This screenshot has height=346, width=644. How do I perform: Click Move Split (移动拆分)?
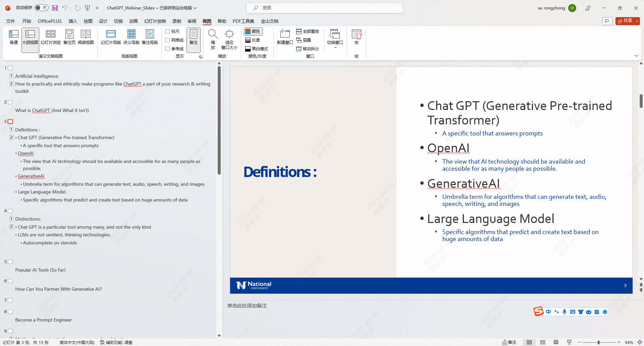tap(308, 49)
